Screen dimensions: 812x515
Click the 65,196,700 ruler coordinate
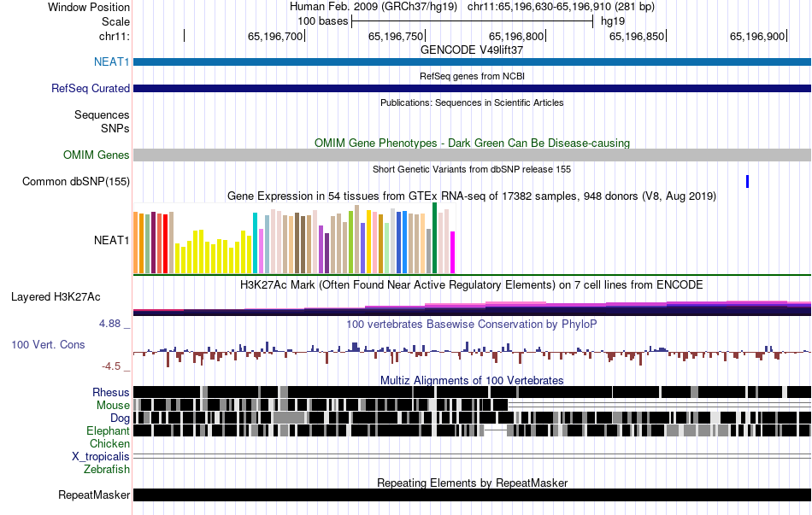(275, 36)
